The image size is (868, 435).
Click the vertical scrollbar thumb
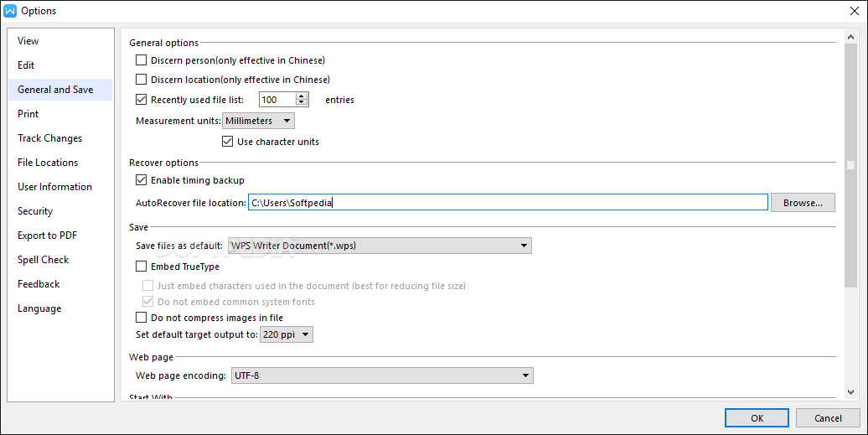click(x=851, y=165)
